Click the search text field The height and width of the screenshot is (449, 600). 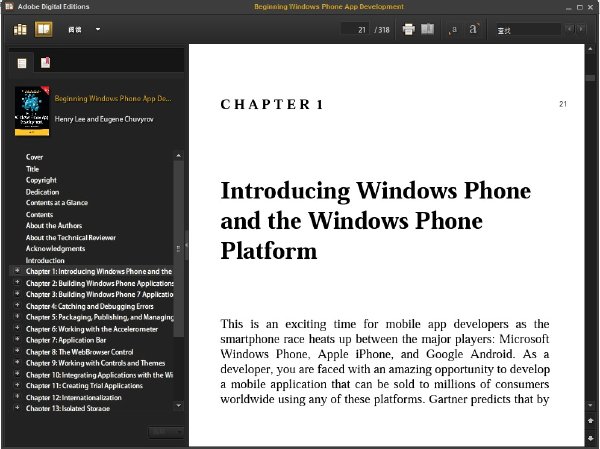(x=528, y=29)
